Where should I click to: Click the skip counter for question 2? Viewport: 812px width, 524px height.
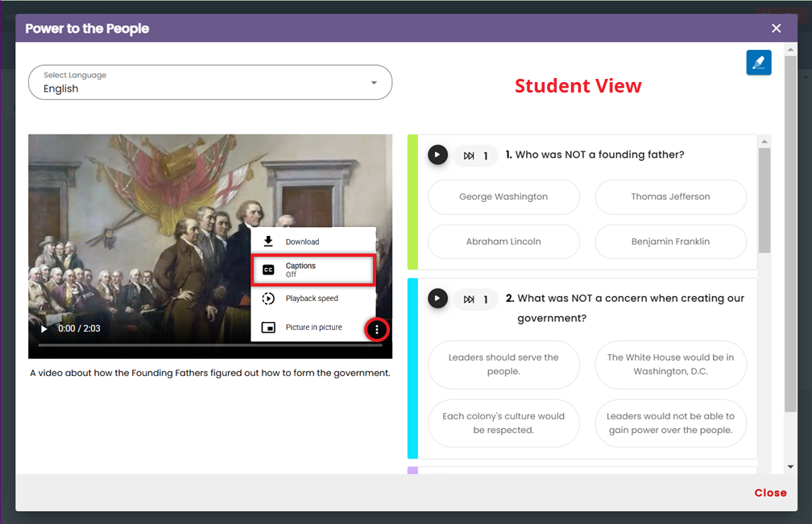tap(476, 299)
